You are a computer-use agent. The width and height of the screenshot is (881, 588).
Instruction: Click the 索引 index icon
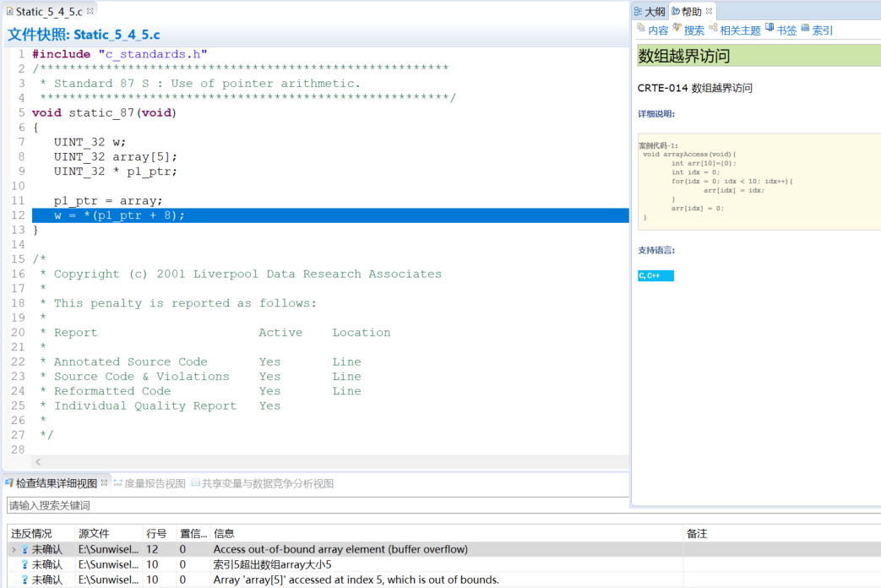[x=805, y=28]
